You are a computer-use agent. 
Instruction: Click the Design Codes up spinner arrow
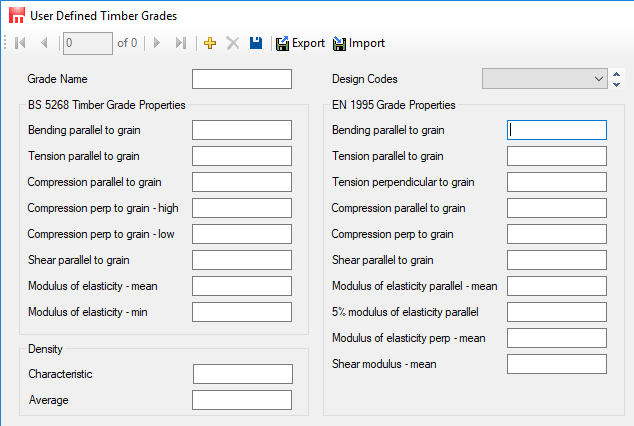point(617,74)
